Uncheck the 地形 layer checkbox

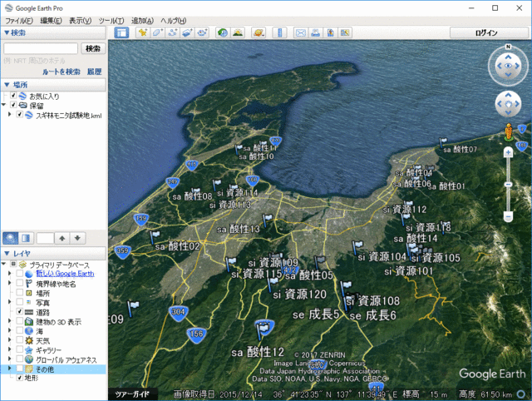[20, 378]
